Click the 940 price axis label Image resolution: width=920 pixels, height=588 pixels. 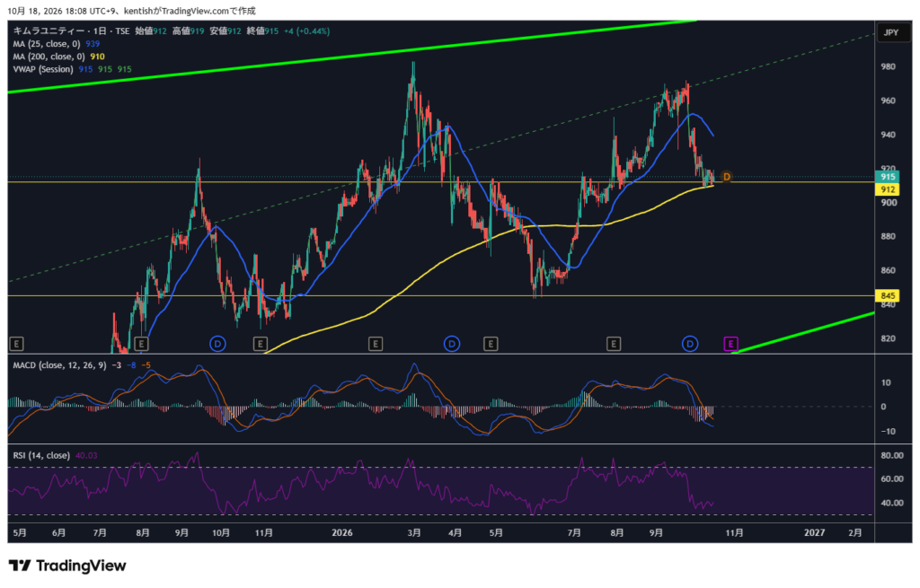tap(888, 135)
